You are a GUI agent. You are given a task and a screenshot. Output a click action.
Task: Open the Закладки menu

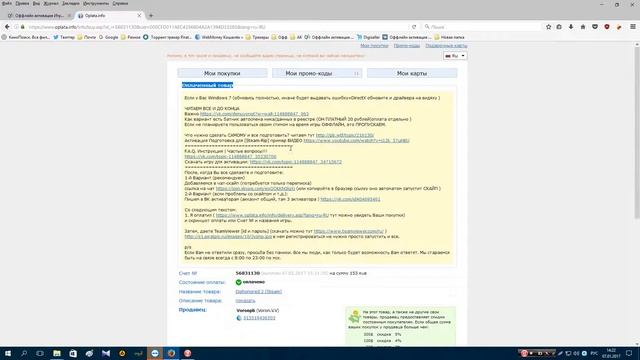[x=71, y=3]
